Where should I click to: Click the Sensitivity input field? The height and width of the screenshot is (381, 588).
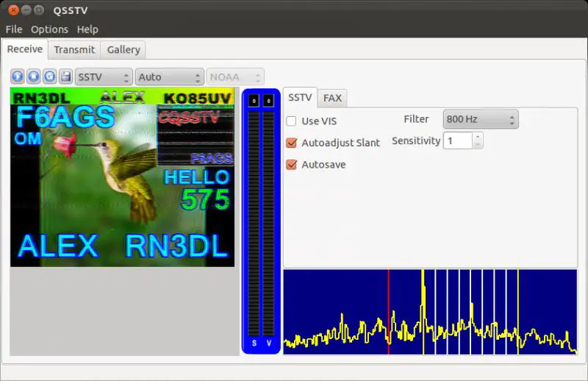(458, 140)
